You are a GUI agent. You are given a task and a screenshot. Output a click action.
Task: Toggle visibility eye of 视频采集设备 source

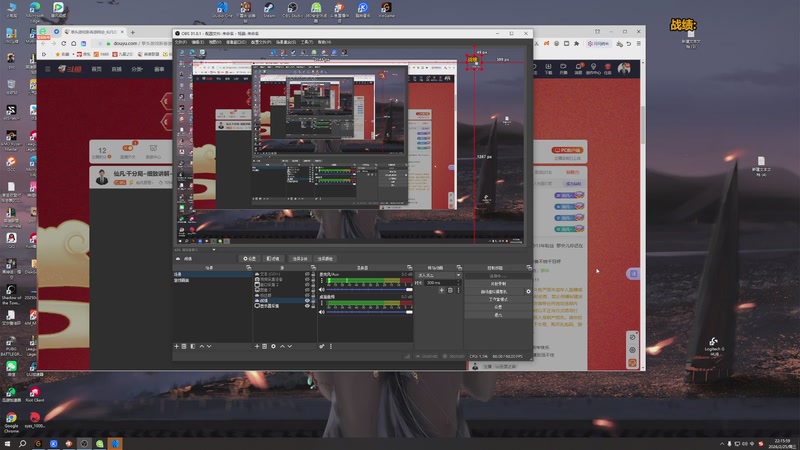307,280
